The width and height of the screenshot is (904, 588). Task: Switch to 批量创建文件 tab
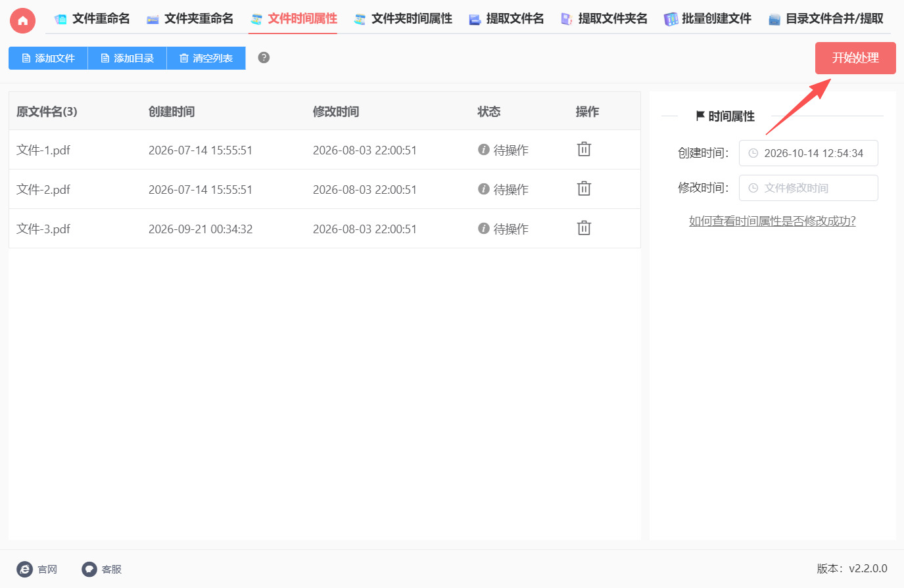[x=708, y=19]
